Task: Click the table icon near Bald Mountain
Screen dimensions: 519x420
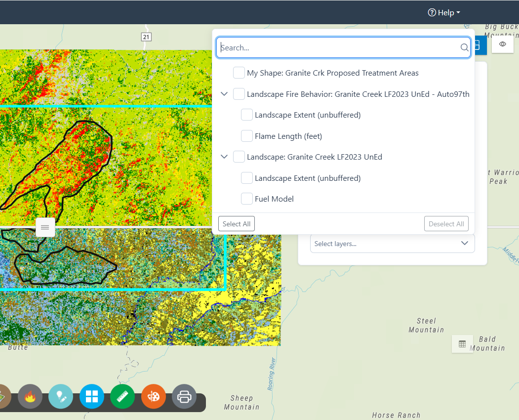Action: point(462,344)
